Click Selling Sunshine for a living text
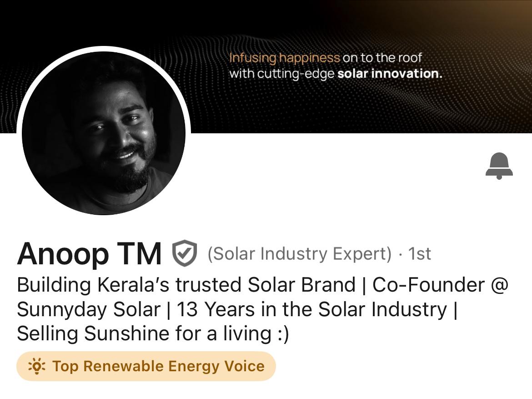 coord(145,333)
